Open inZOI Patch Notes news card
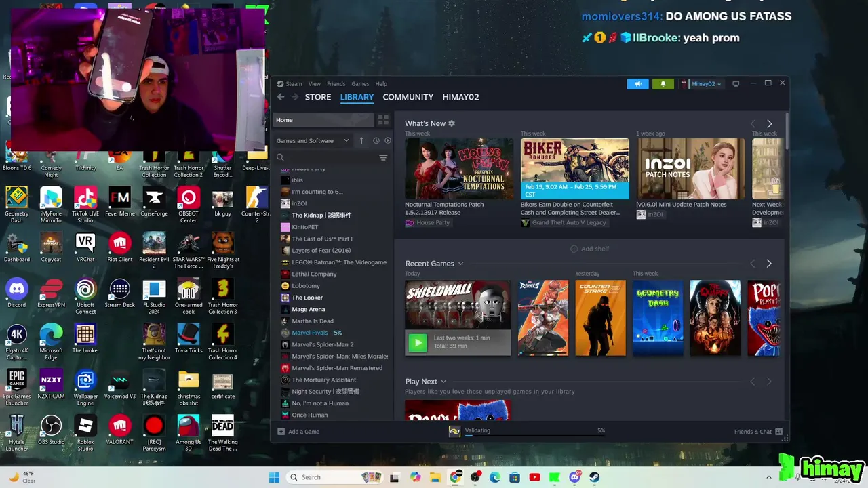 690,169
